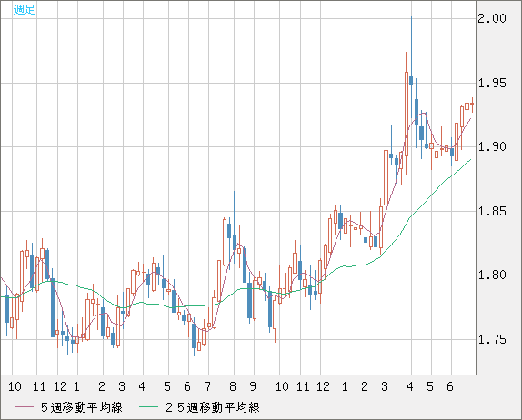Click the ５週移動平均線 legend label

coord(82,407)
